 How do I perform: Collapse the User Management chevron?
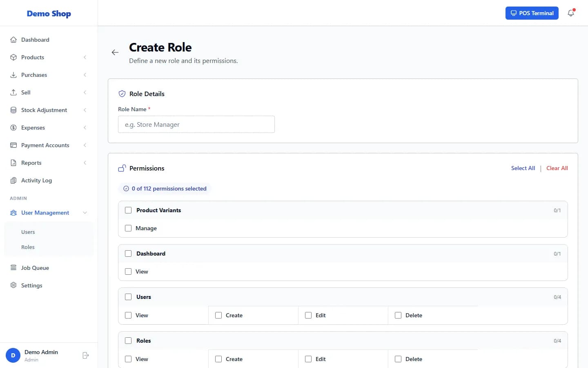pyautogui.click(x=85, y=213)
